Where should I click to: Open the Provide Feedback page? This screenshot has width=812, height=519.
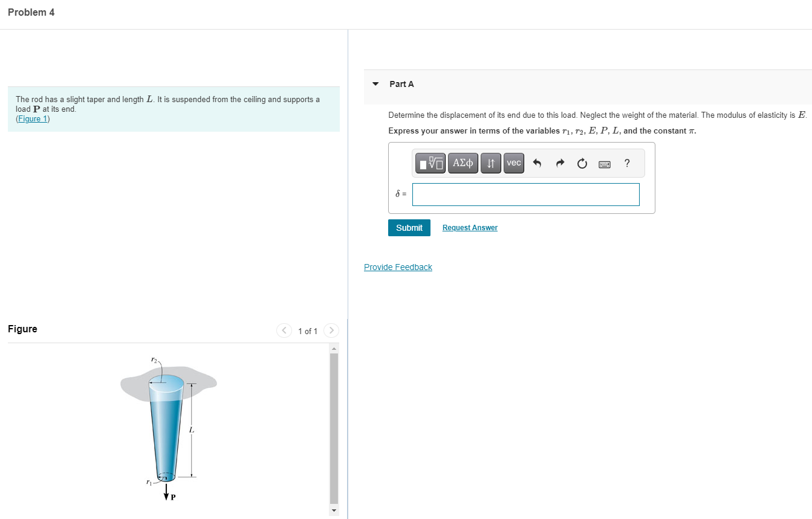(x=398, y=266)
